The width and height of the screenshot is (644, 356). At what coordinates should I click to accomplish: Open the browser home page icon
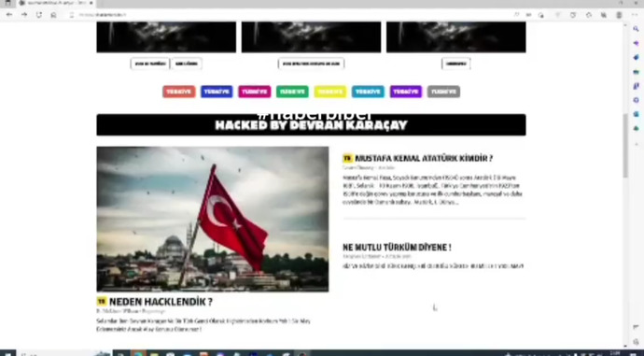(x=53, y=15)
